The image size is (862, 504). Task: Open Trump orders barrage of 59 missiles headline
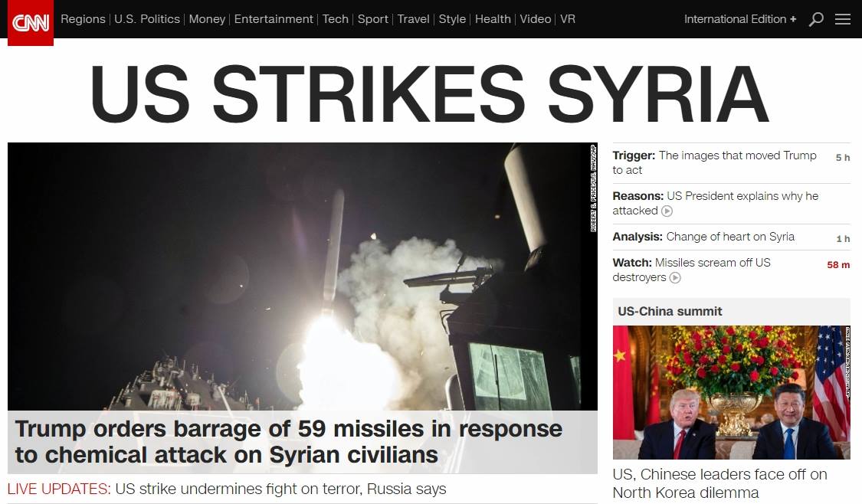pyautogui.click(x=289, y=442)
